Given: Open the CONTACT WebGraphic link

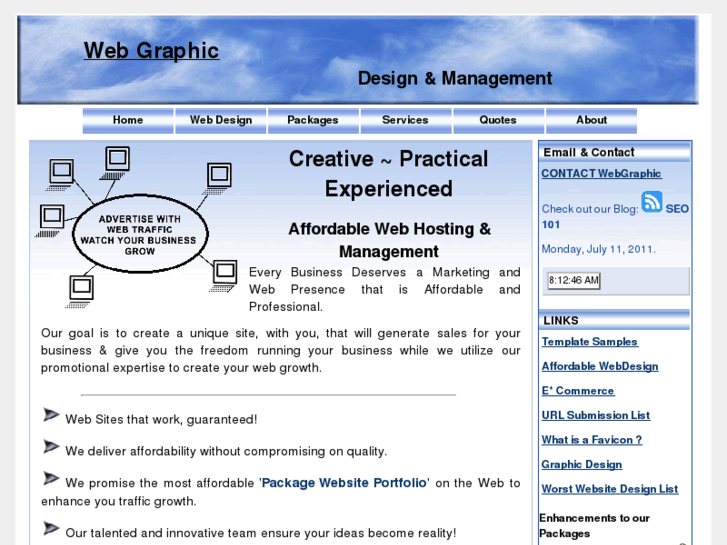Looking at the screenshot, I should [601, 173].
